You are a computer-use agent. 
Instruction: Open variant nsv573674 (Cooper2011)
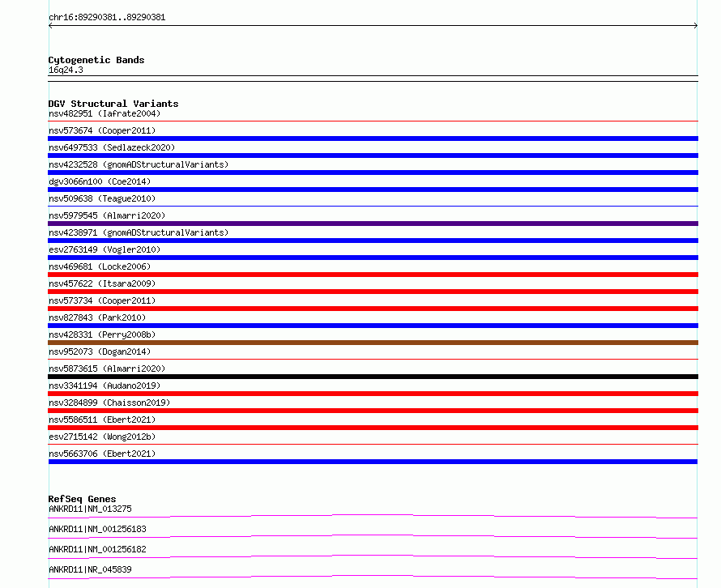[x=102, y=130]
